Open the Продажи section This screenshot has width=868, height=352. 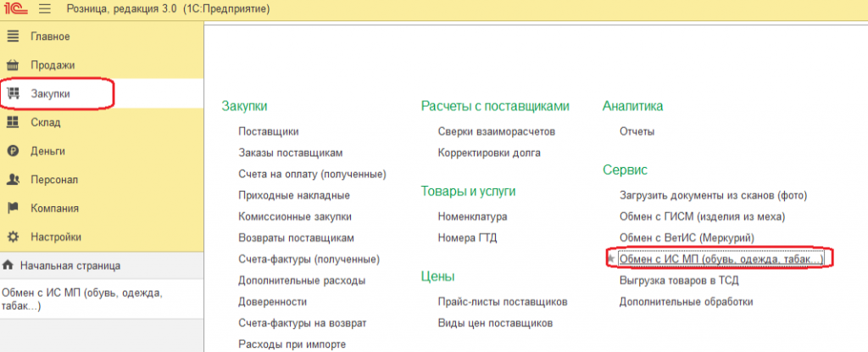pos(102,65)
